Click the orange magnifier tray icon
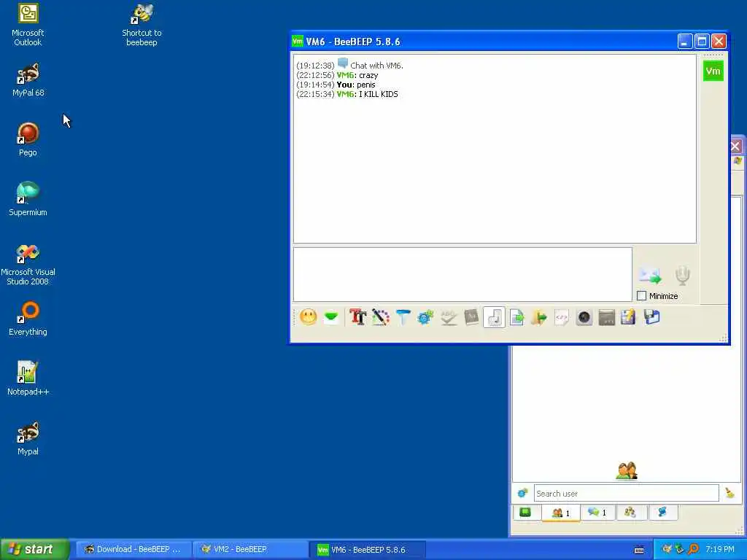This screenshot has height=560, width=747. tap(693, 549)
